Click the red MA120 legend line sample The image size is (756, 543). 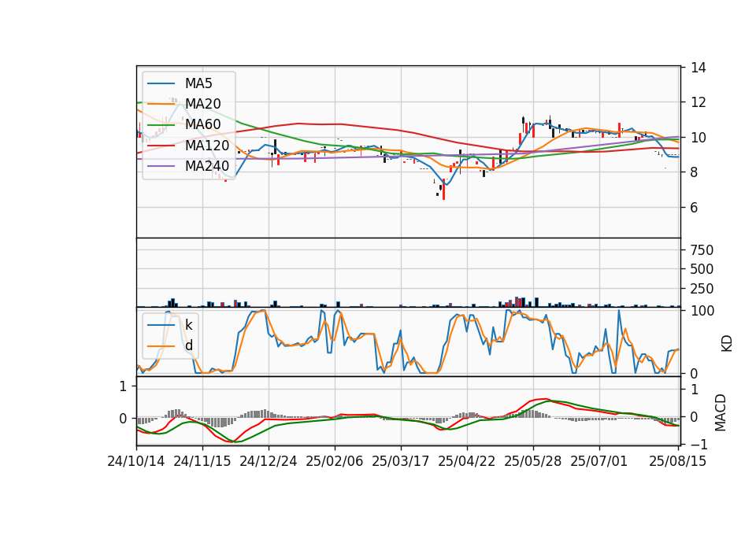click(x=161, y=145)
